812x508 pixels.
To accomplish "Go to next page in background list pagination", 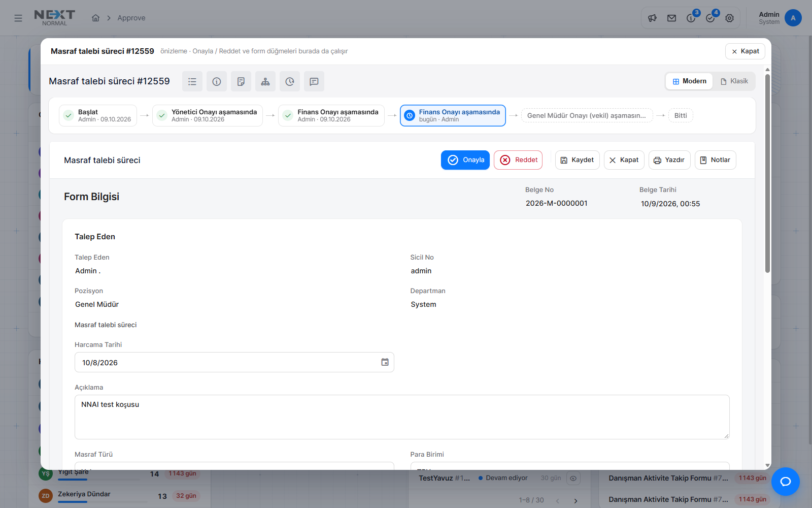I will click(576, 500).
